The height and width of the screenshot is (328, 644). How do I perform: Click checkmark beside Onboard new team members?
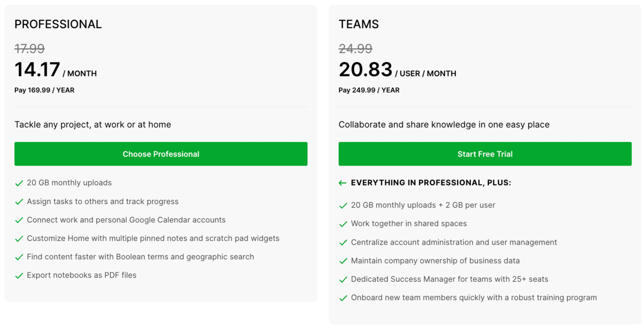coord(343,298)
